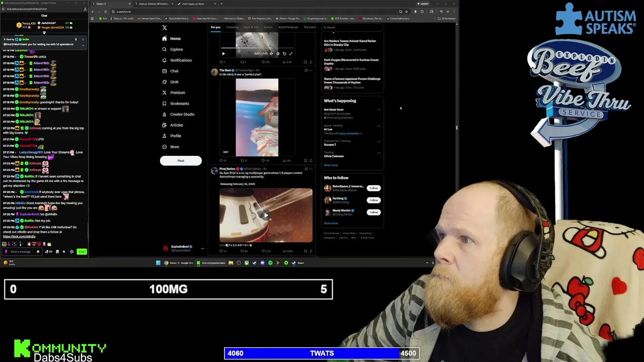Mute the top video's volume
This screenshot has width=644, height=362.
pos(271,53)
